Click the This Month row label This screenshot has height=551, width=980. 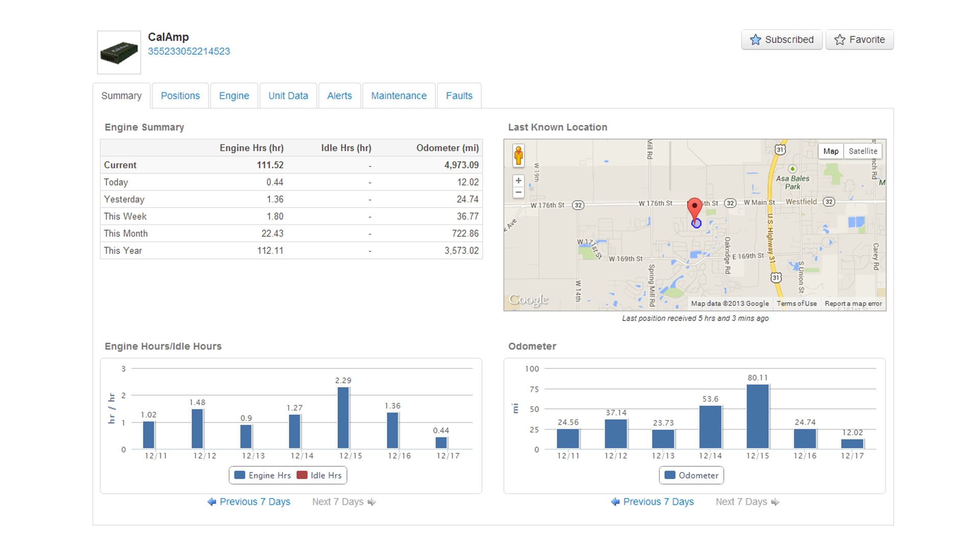click(x=126, y=234)
